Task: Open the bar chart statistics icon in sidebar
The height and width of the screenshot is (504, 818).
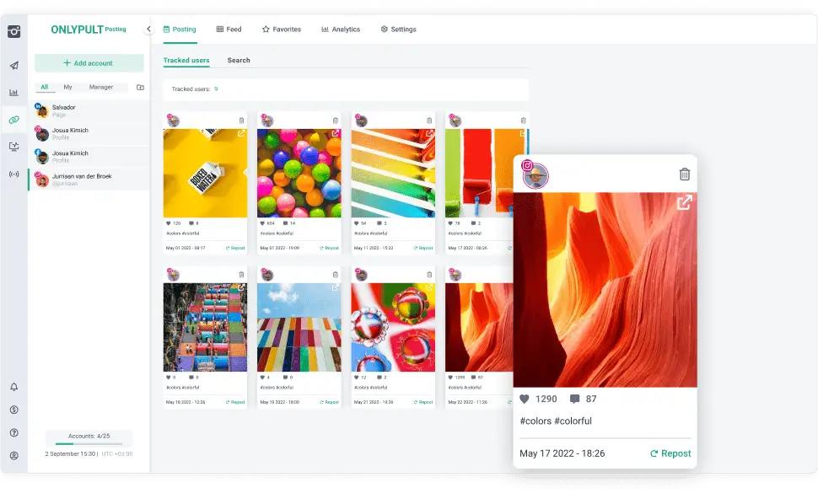Action: pyautogui.click(x=13, y=93)
